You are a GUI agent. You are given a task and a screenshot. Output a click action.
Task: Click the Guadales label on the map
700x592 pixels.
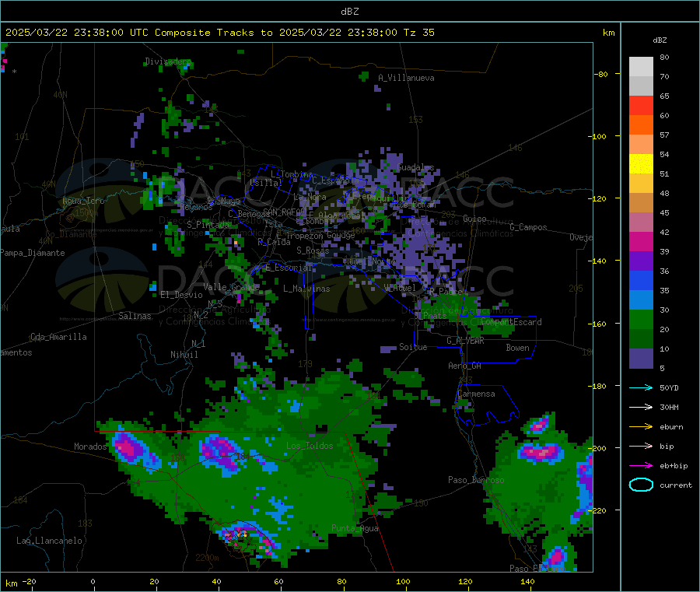[x=415, y=167]
